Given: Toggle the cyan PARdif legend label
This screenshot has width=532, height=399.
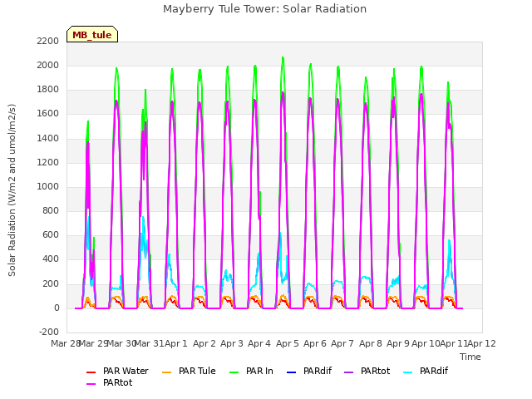Looking at the screenshot, I should tap(434, 371).
